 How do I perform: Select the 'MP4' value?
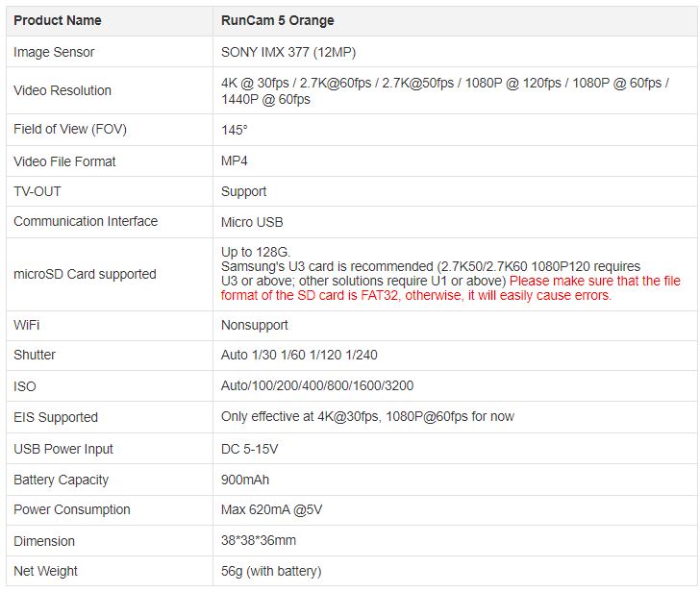(235, 160)
